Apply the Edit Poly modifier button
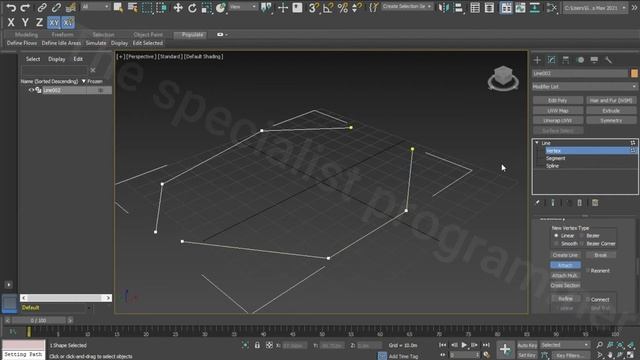640x360 pixels. click(558, 100)
